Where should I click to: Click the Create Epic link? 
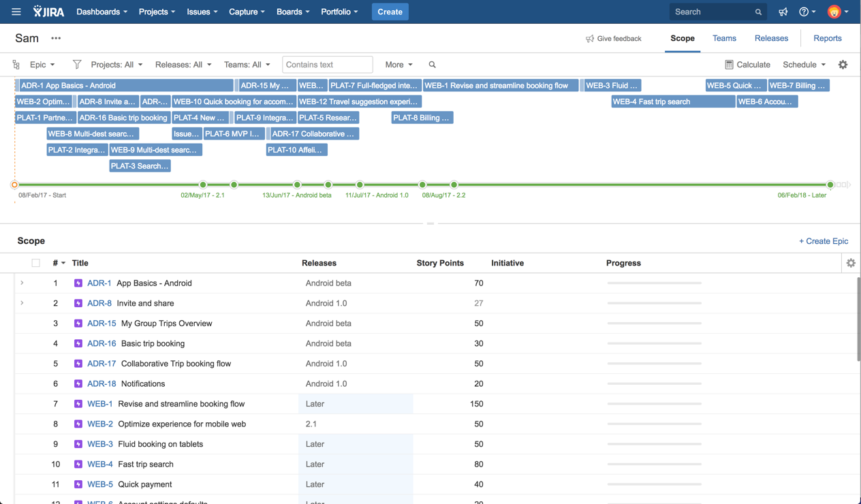tap(823, 241)
